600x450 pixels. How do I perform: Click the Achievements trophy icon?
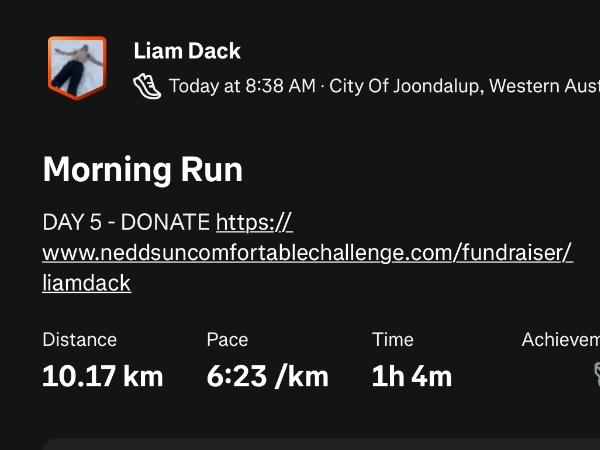tap(596, 374)
